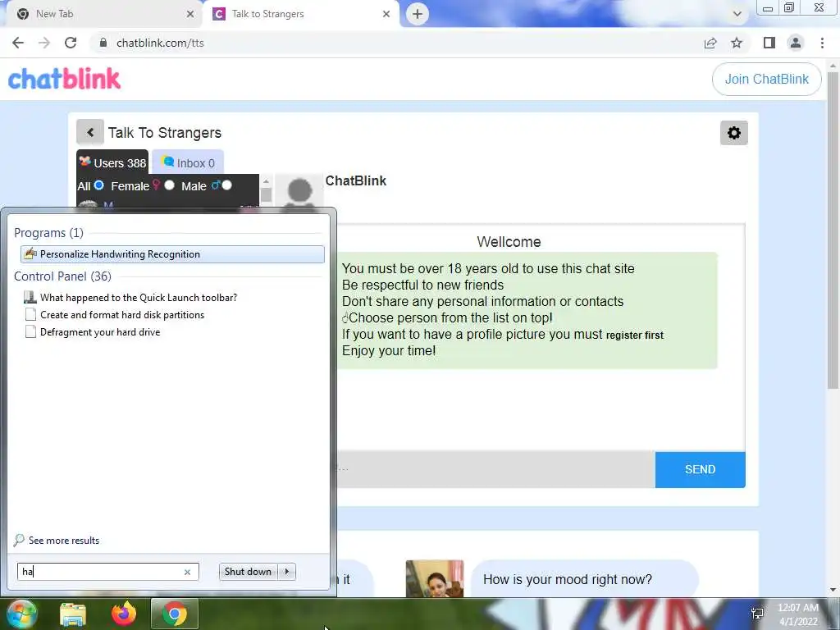This screenshot has width=840, height=630.
Task: Share this page icon in address bar
Action: (x=710, y=43)
